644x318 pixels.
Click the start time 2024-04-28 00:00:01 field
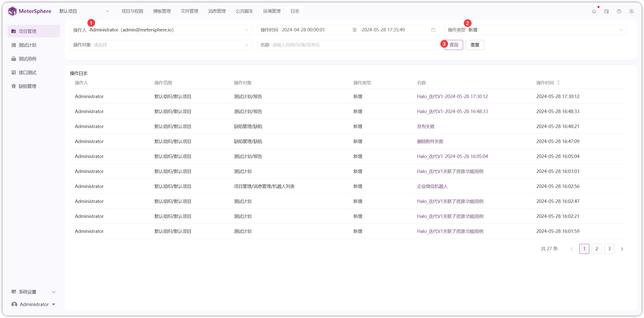click(303, 30)
